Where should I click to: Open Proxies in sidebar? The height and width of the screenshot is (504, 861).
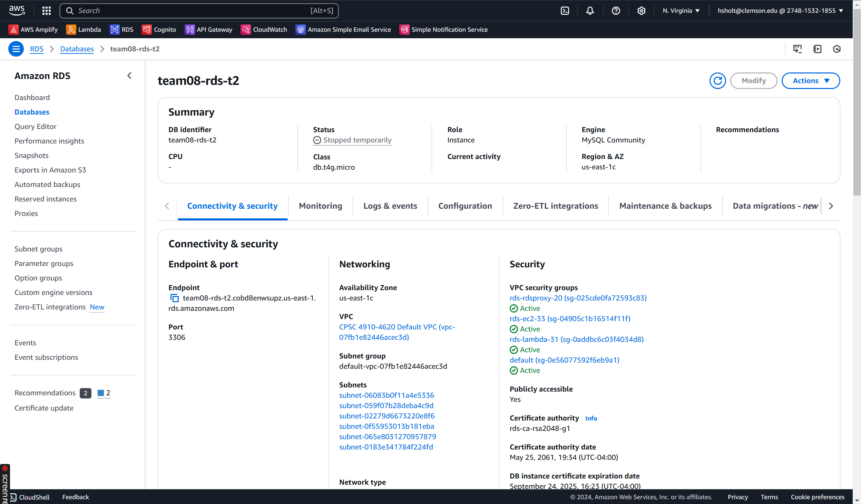point(26,214)
